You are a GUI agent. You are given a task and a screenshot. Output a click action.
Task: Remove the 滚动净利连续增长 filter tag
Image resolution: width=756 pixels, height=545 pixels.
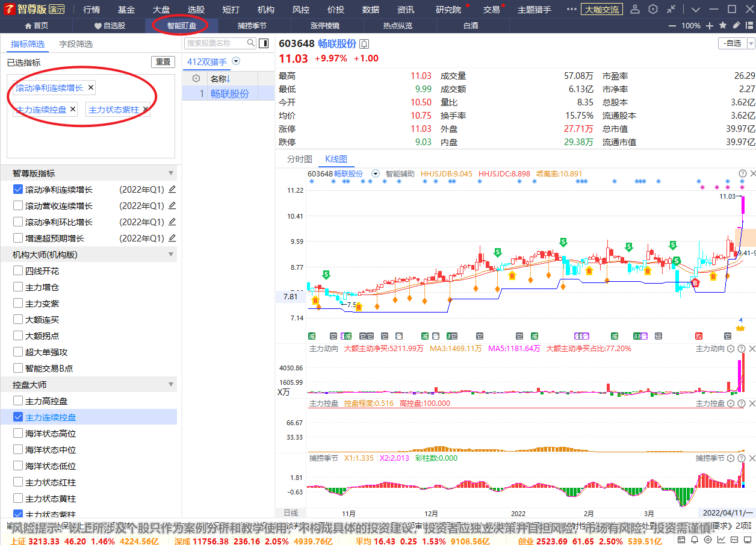tap(91, 87)
